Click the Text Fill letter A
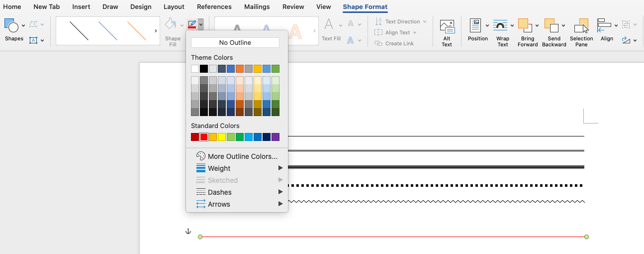 (x=329, y=24)
